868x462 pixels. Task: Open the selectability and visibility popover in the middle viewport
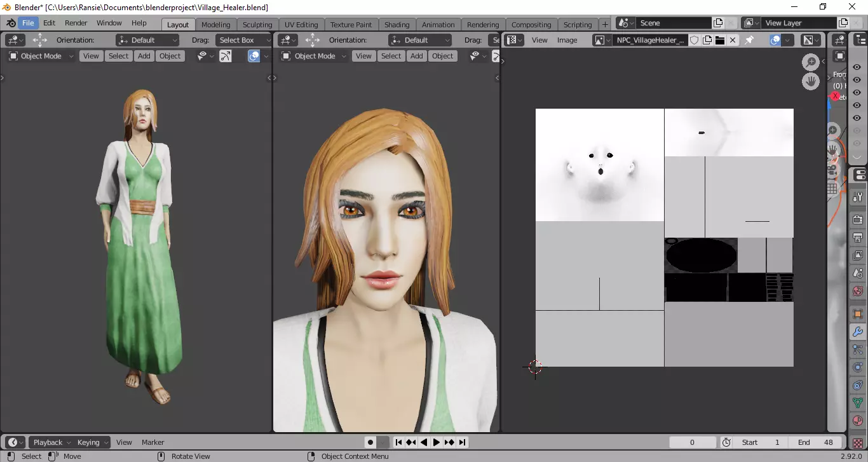click(477, 56)
